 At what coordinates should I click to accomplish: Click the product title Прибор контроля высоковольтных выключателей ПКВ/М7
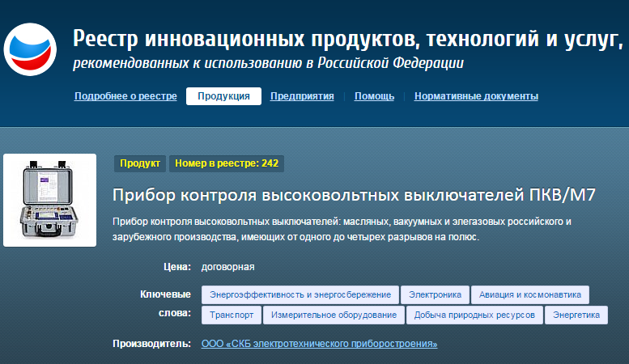(x=354, y=195)
